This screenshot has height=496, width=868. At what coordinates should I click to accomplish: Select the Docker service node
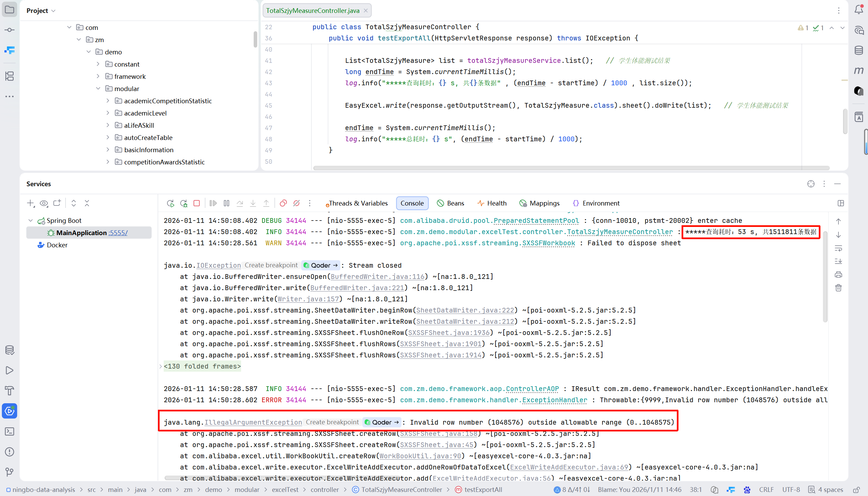point(57,245)
